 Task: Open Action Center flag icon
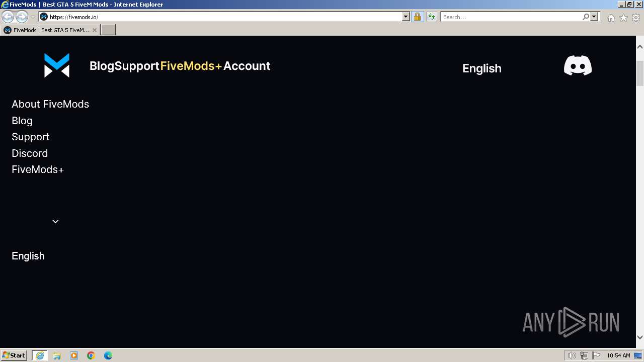coord(596,355)
